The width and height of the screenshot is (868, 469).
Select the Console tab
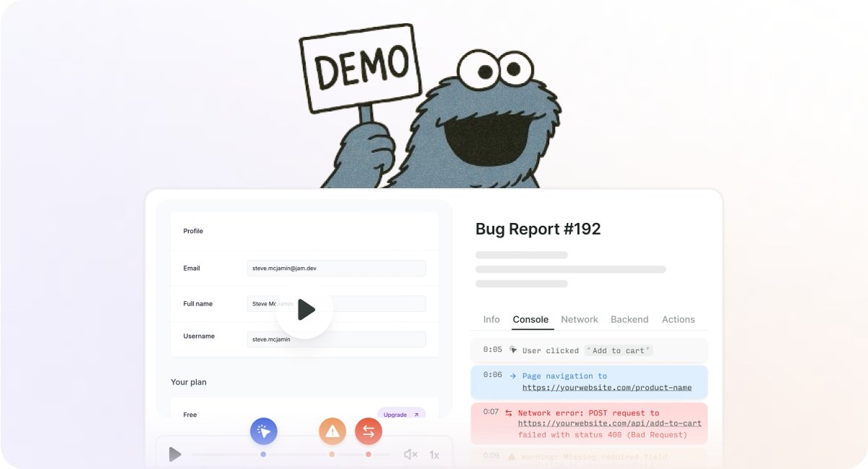coord(530,319)
